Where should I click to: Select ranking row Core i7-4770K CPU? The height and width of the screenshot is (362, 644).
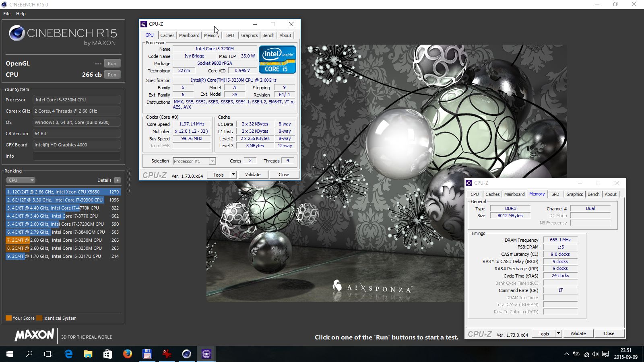point(63,208)
